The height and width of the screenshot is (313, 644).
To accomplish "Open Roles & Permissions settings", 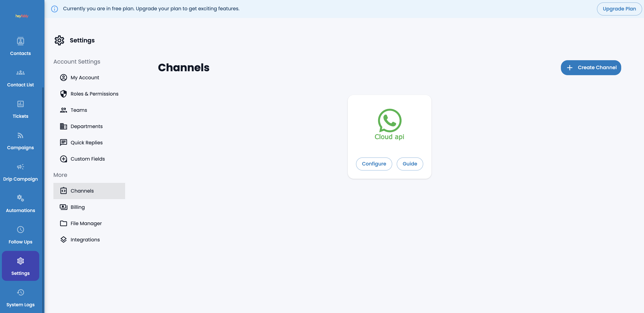I will click(94, 94).
